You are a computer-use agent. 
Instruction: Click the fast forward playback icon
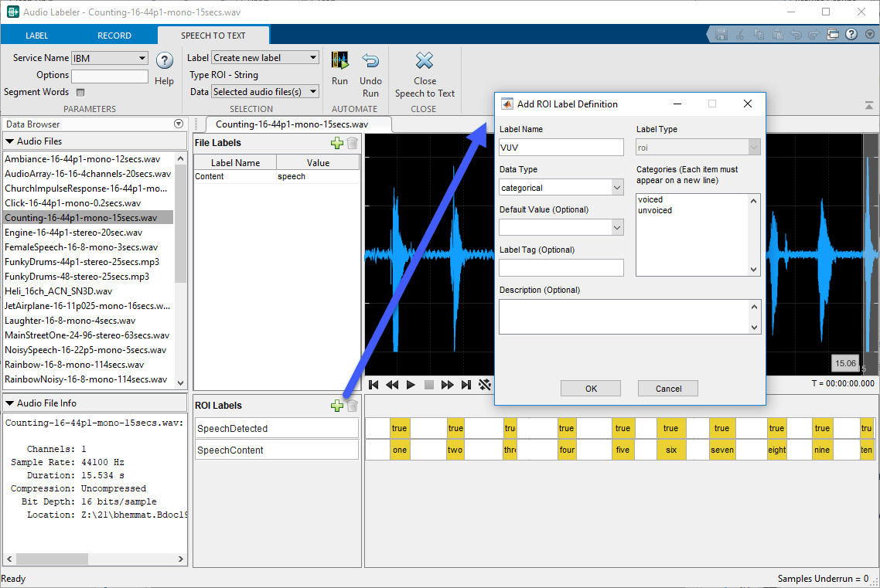[447, 385]
